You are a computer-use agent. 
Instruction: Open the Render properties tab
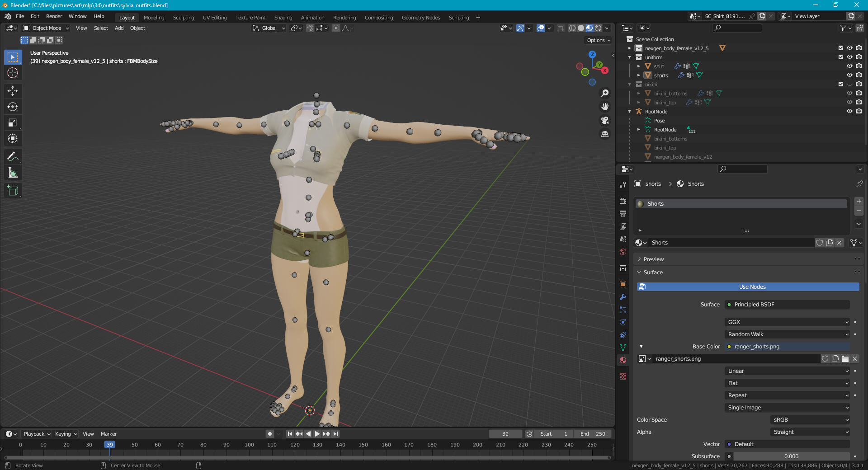[x=623, y=201]
